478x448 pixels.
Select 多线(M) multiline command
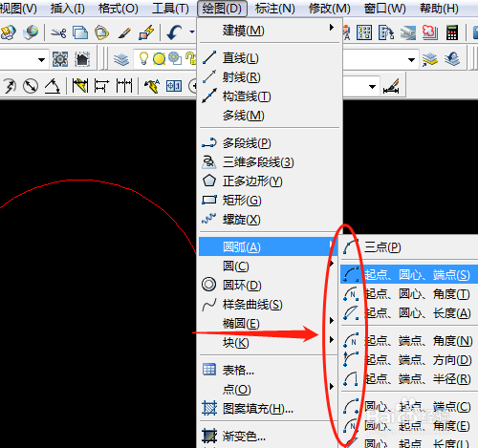(x=270, y=116)
